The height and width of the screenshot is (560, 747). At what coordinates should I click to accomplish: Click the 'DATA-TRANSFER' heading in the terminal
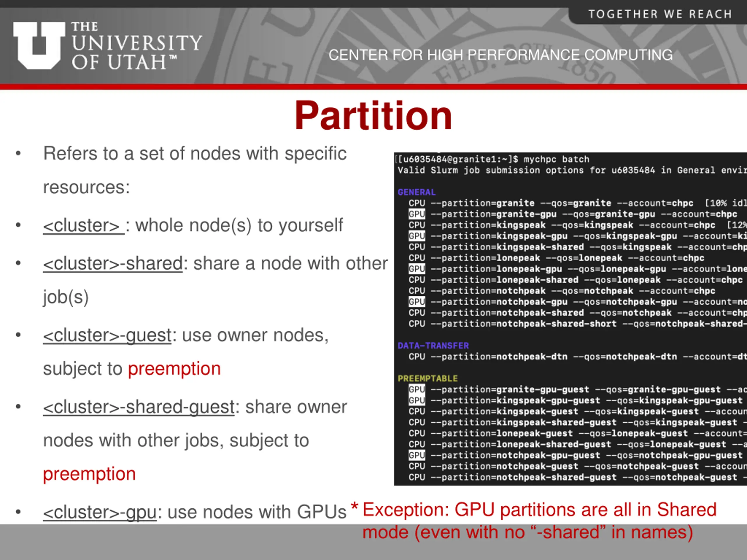click(x=433, y=346)
